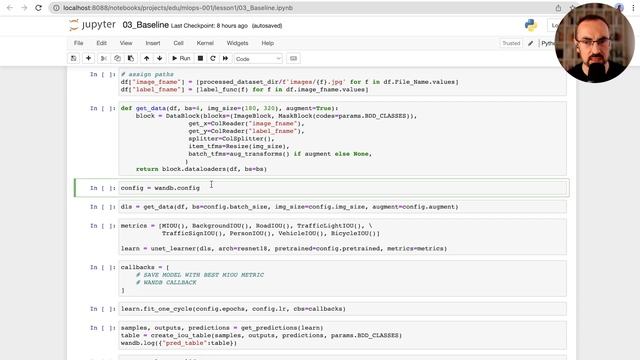Save the notebook with the floppy disk icon

coord(73,59)
